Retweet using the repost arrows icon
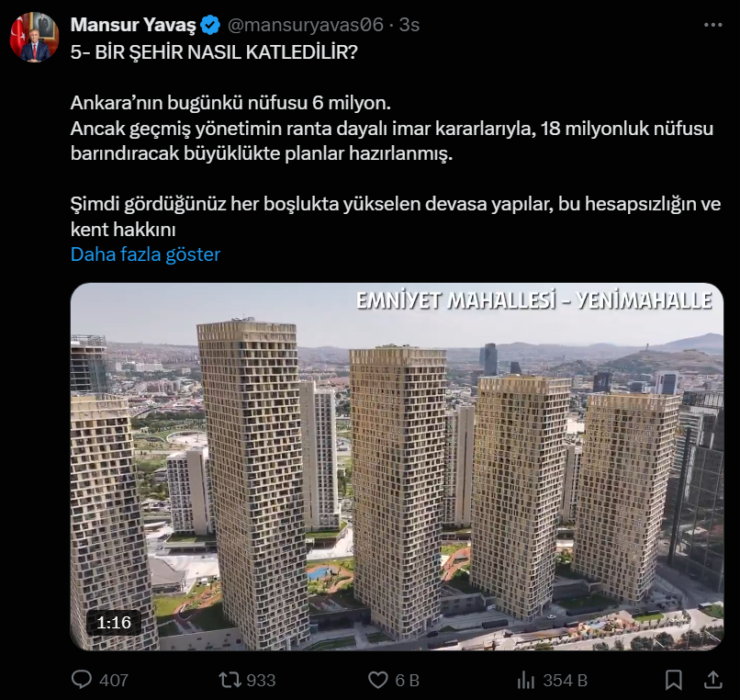Viewport: 740px width, 700px height. [230, 680]
